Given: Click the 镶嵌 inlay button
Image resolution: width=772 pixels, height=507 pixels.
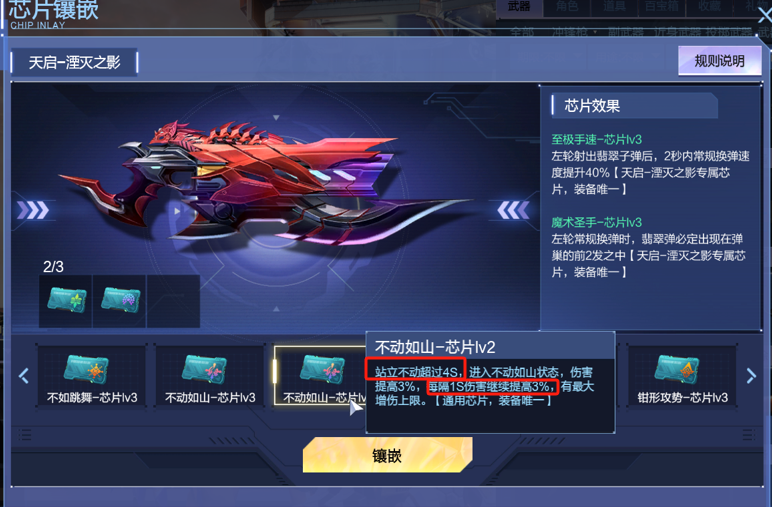Looking at the screenshot, I should (387, 455).
